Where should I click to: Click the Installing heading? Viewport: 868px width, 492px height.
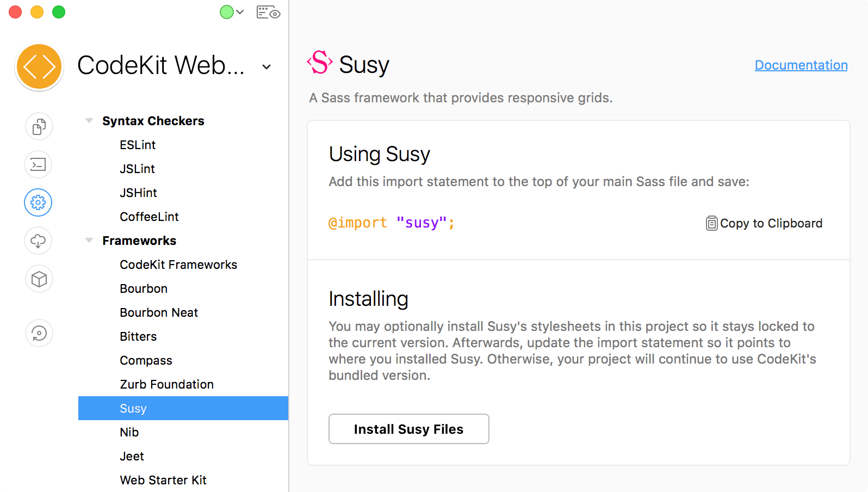coord(368,299)
